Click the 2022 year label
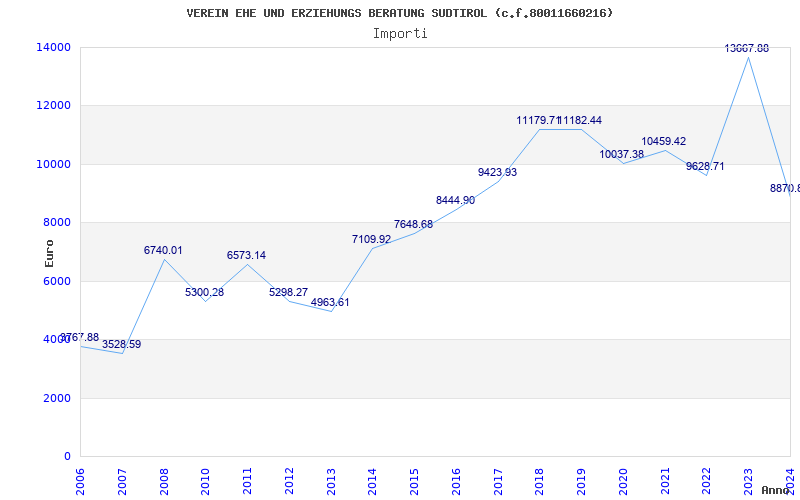The height and width of the screenshot is (500, 800). pyautogui.click(x=706, y=481)
